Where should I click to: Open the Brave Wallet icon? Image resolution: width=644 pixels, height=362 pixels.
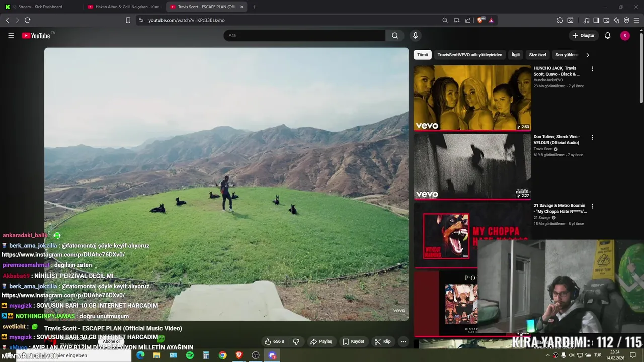(606, 20)
